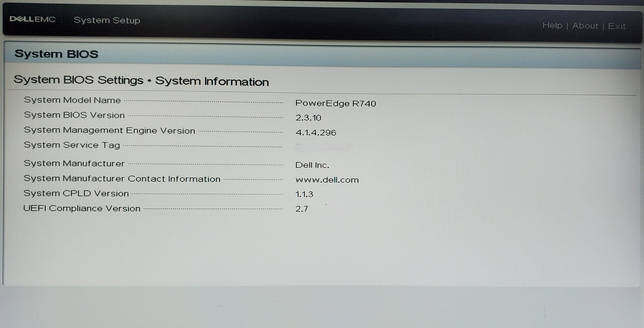Click the System BIOS heading
Screen dimensions: 644x328
[x=56, y=54]
